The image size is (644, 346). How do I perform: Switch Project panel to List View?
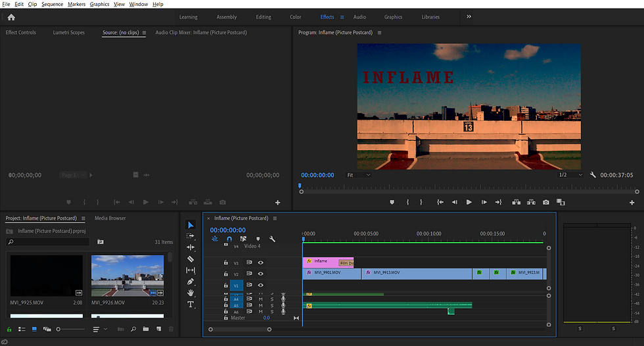(22, 329)
